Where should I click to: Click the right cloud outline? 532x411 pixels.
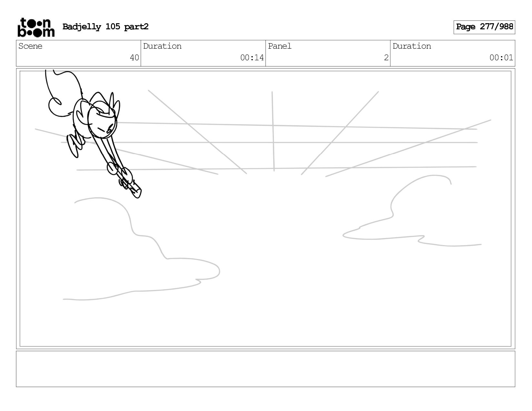[x=412, y=211]
